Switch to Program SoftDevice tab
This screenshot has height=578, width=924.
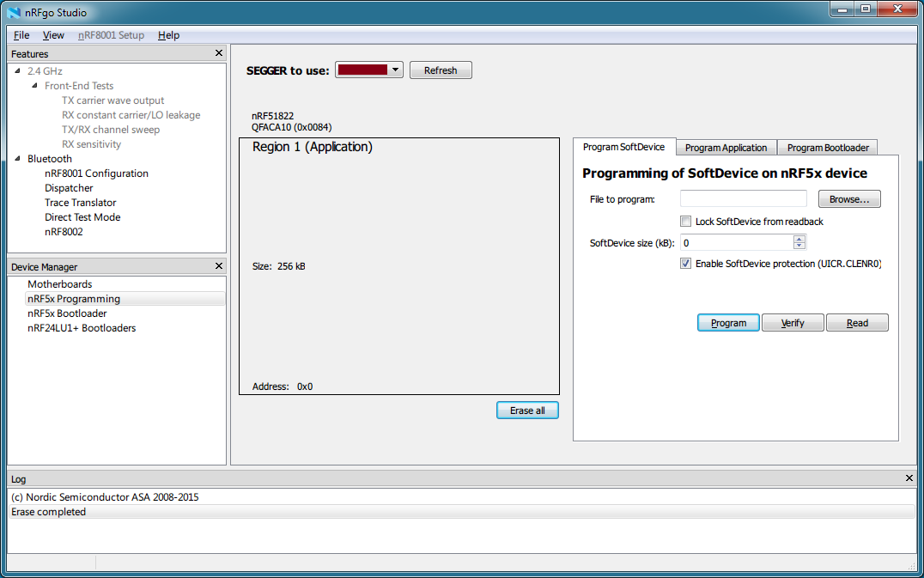[623, 148]
